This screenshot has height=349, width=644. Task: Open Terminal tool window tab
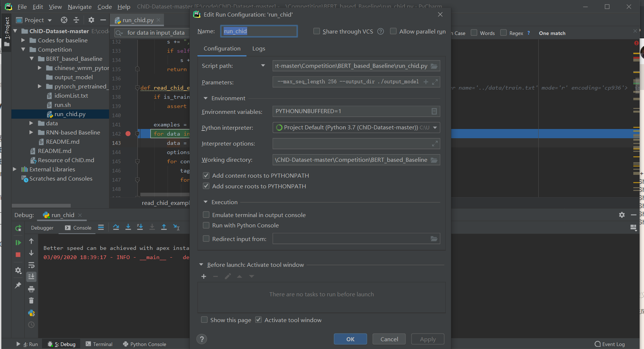[x=99, y=344]
